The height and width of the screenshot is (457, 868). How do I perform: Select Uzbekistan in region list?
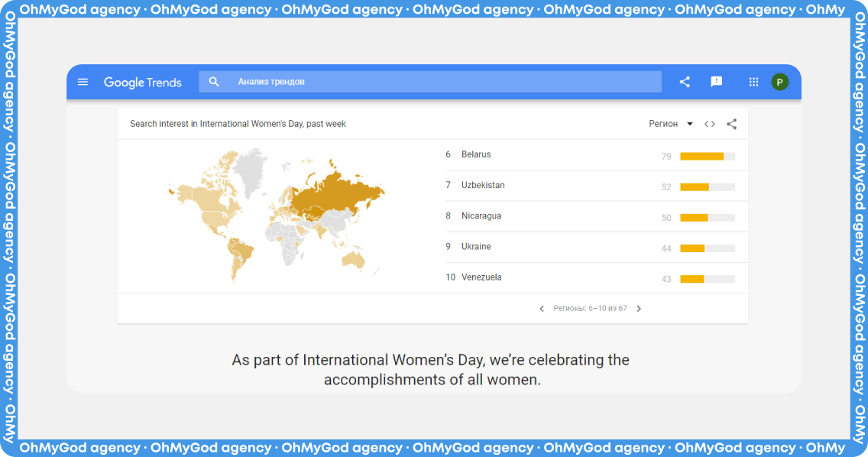pyautogui.click(x=483, y=185)
